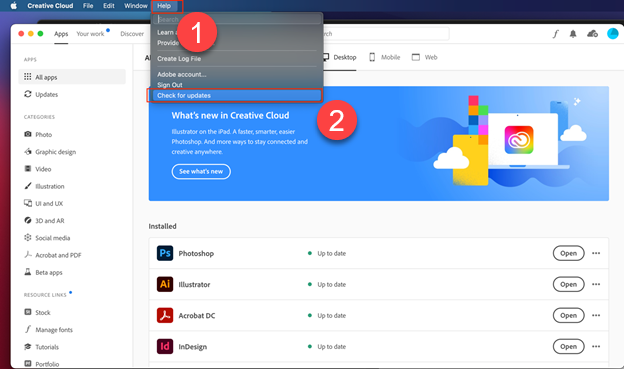The image size is (624, 369).
Task: Click See what's new button
Action: [x=201, y=172]
